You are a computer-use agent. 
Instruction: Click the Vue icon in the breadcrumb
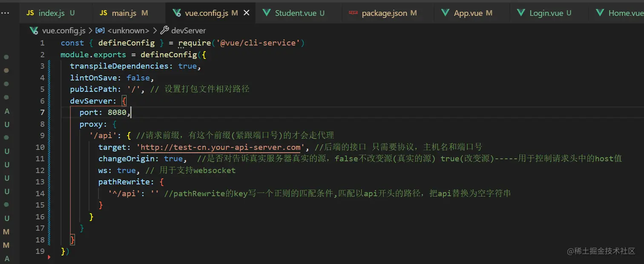(x=34, y=31)
